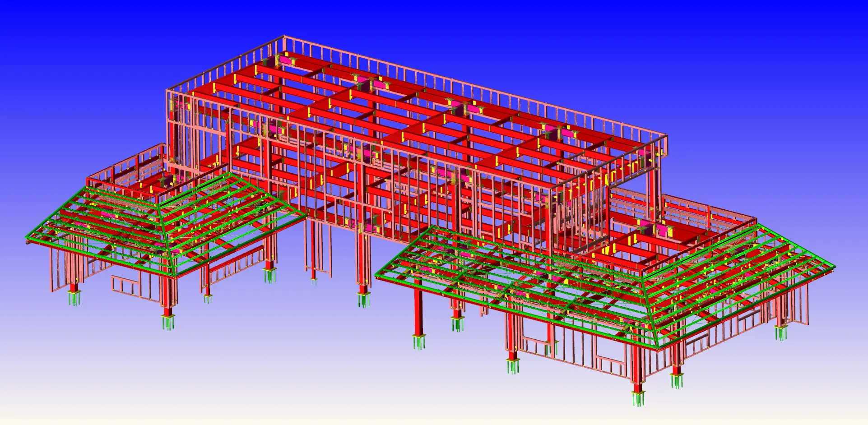Select the pink connector at upper roof's back-left corner
Screen dimensions: 868x425
[x=285, y=59]
